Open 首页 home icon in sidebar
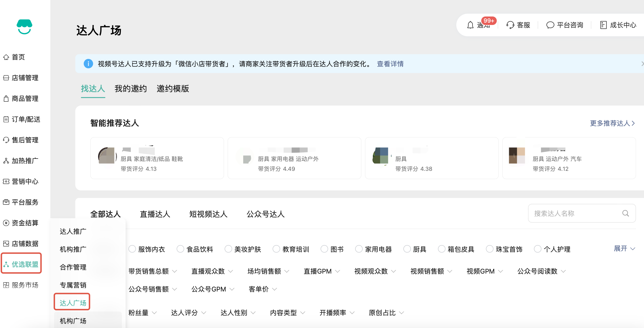644x328 pixels. 6,57
